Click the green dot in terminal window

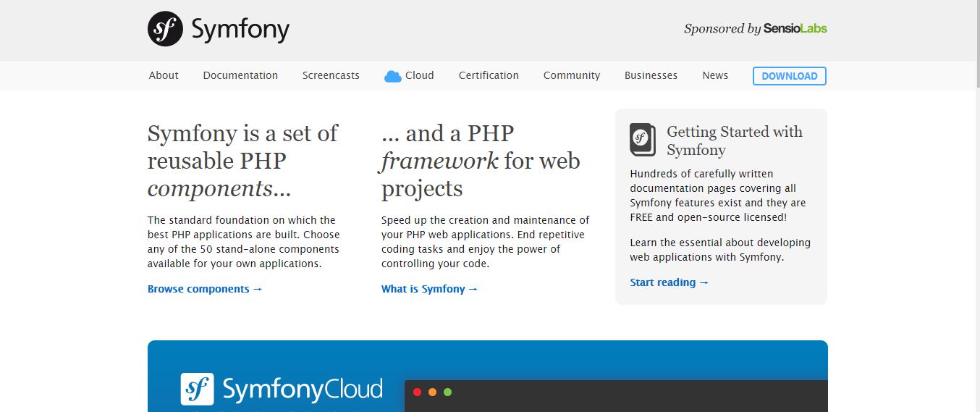point(447,392)
